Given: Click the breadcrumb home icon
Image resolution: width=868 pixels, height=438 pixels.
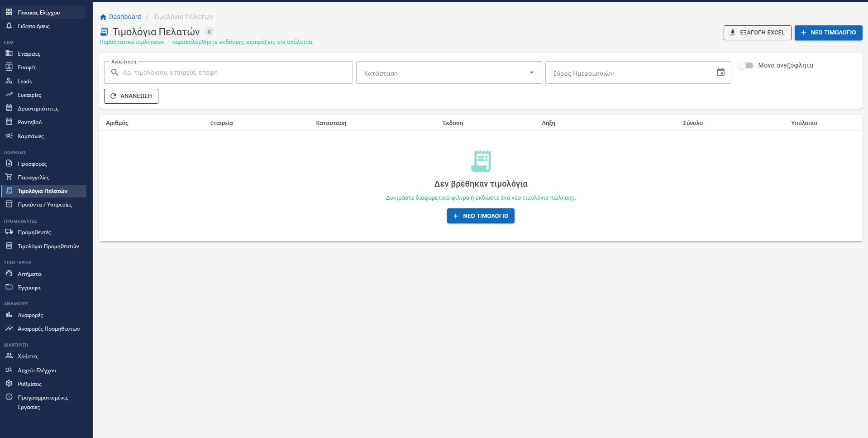Looking at the screenshot, I should click(103, 17).
